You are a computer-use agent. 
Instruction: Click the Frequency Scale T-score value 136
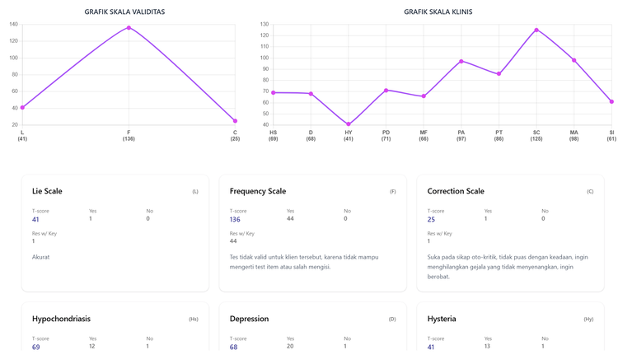tap(235, 220)
